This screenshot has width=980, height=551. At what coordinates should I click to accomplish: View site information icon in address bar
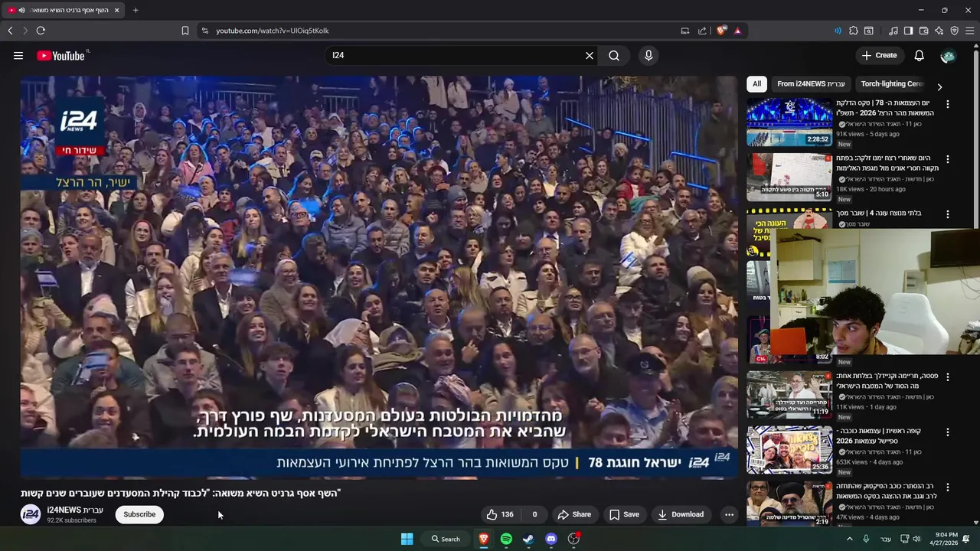point(204,31)
